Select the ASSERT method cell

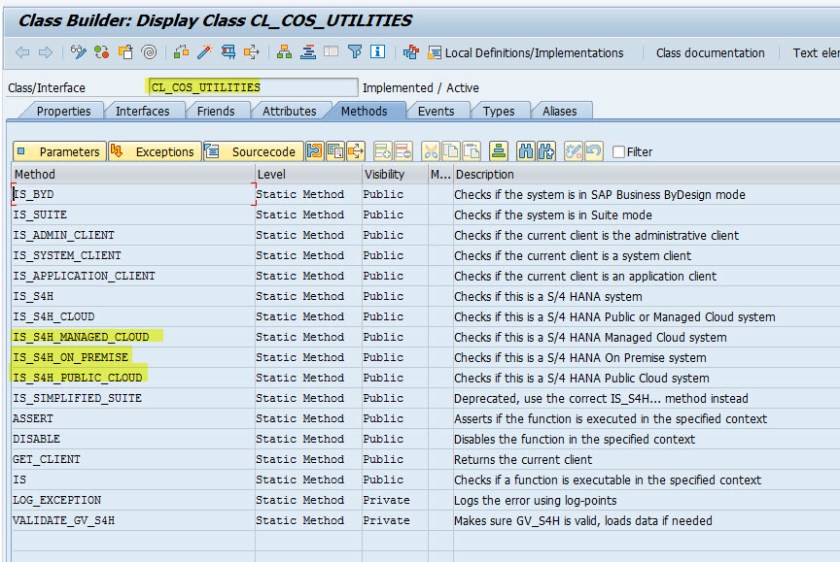[x=133, y=418]
